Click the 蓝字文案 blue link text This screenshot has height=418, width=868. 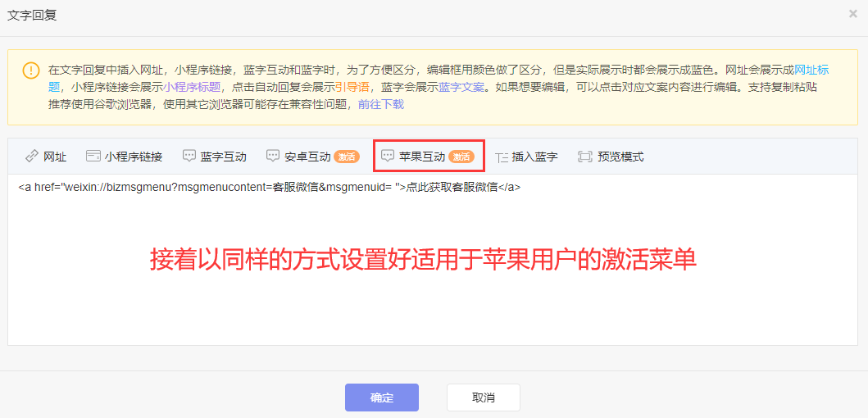click(461, 88)
